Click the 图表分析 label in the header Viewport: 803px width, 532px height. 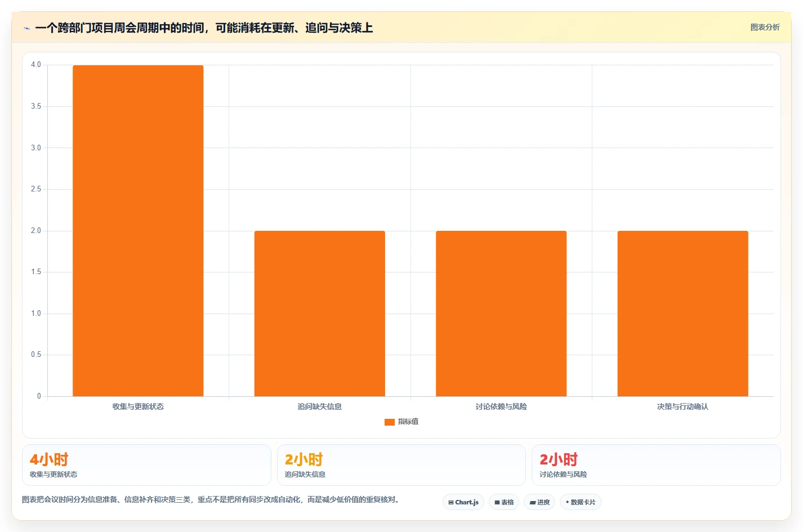point(765,27)
